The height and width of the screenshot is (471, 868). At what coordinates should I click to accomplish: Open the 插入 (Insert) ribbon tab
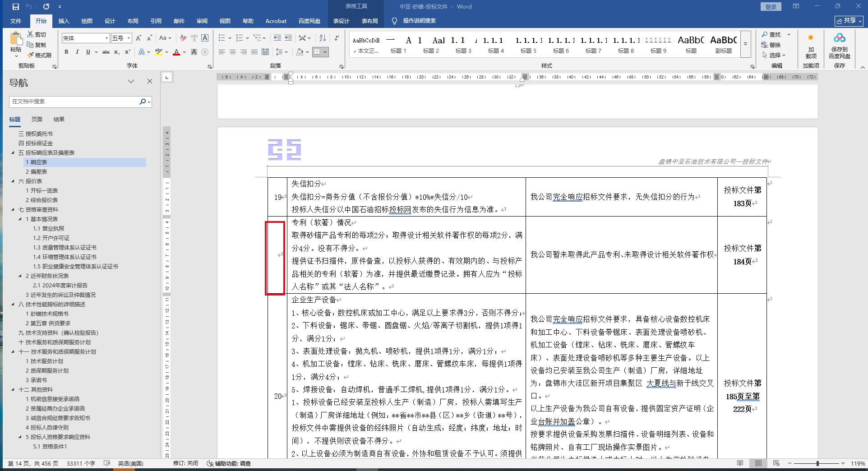click(64, 21)
